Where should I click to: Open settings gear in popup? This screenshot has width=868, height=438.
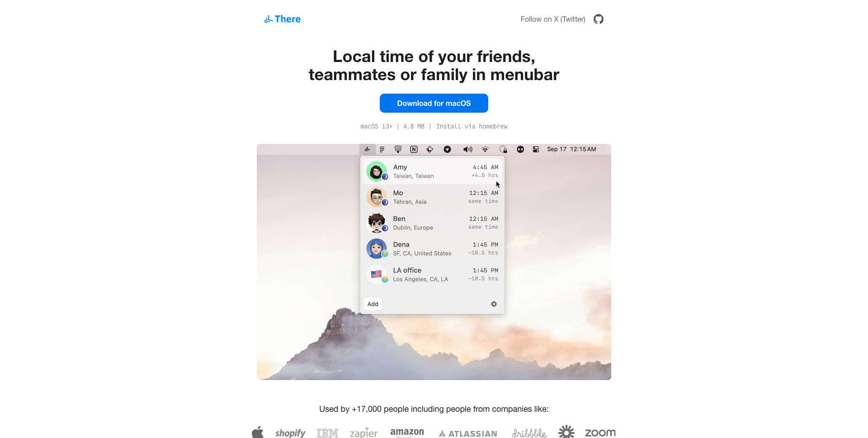coord(494,304)
